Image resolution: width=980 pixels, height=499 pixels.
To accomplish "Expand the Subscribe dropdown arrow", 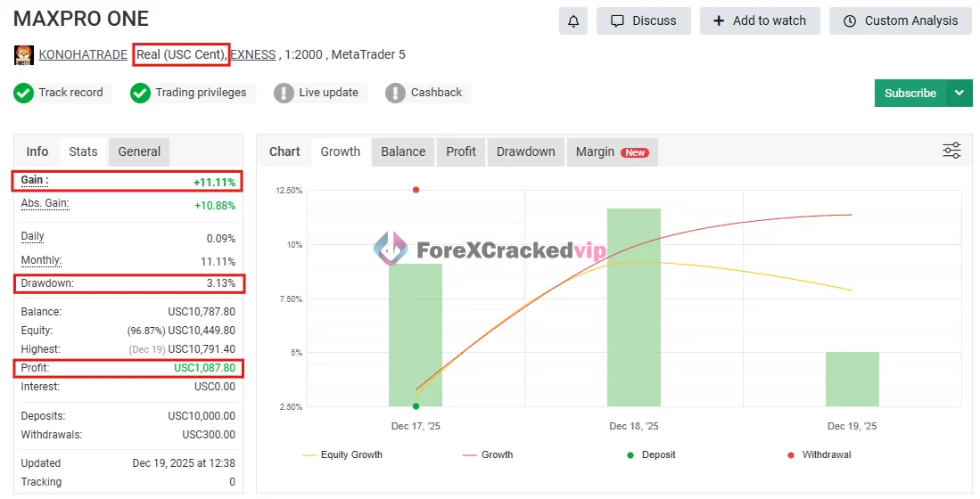I will [959, 93].
